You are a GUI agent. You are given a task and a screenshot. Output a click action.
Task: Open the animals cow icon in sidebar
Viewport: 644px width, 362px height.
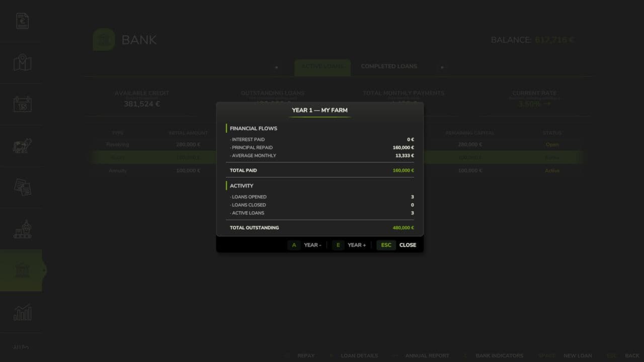pos(22,146)
